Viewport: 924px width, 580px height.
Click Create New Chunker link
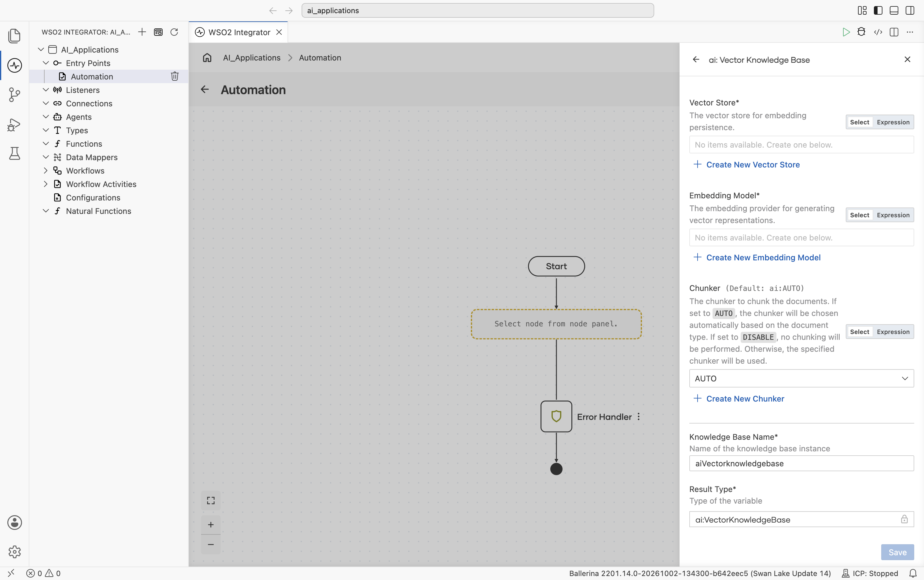point(739,398)
